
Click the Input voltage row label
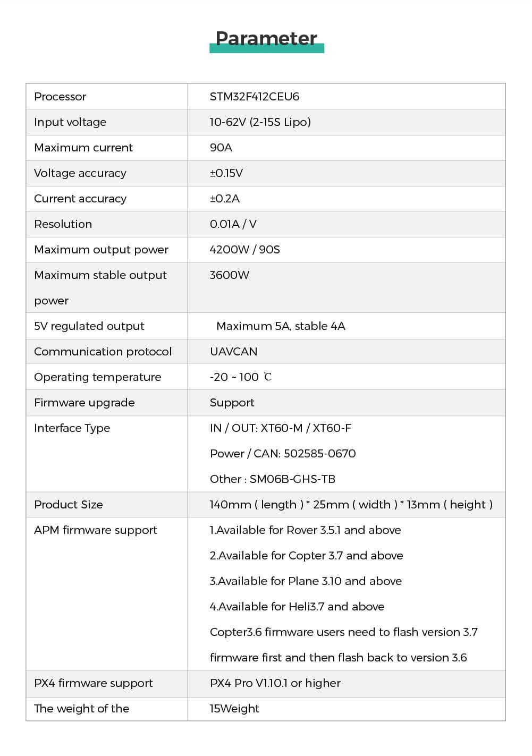pyautogui.click(x=70, y=122)
